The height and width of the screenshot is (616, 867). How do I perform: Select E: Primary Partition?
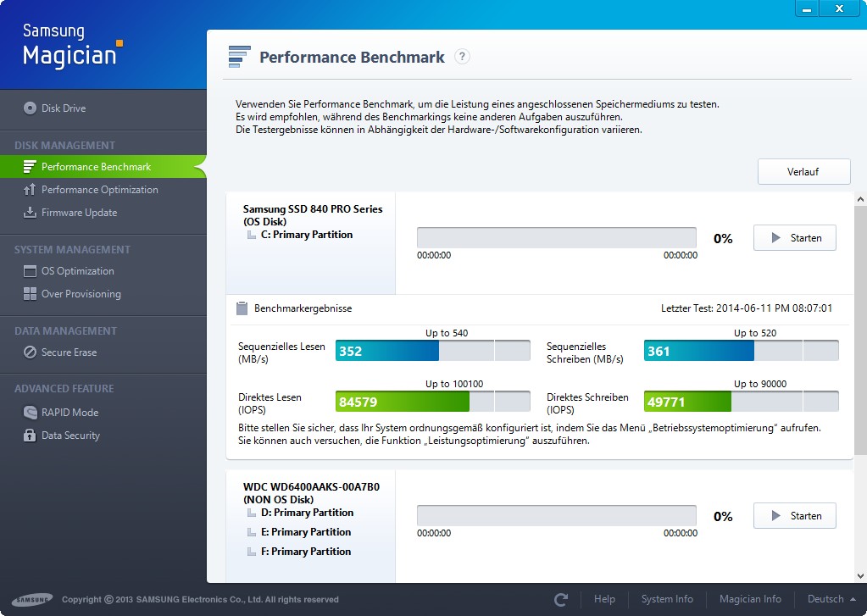point(306,532)
